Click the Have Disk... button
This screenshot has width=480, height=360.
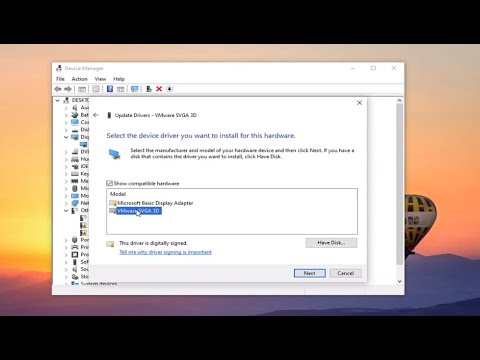[x=331, y=243]
